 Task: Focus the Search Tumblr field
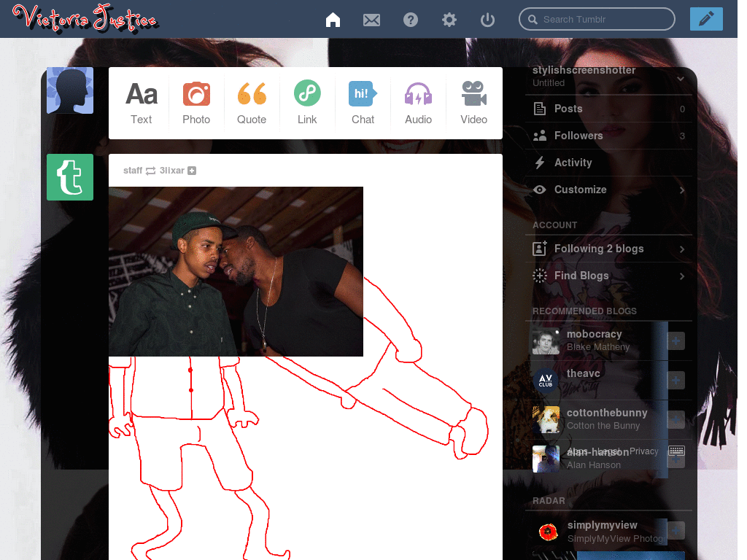point(597,20)
